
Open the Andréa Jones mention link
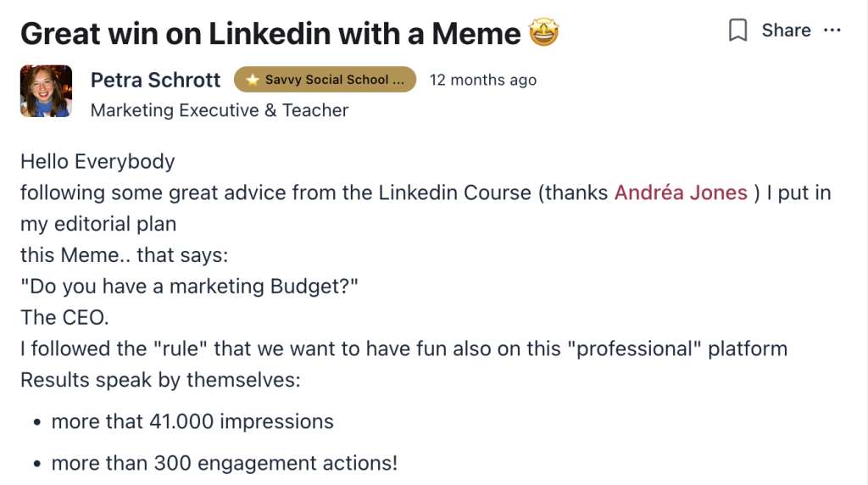point(681,192)
